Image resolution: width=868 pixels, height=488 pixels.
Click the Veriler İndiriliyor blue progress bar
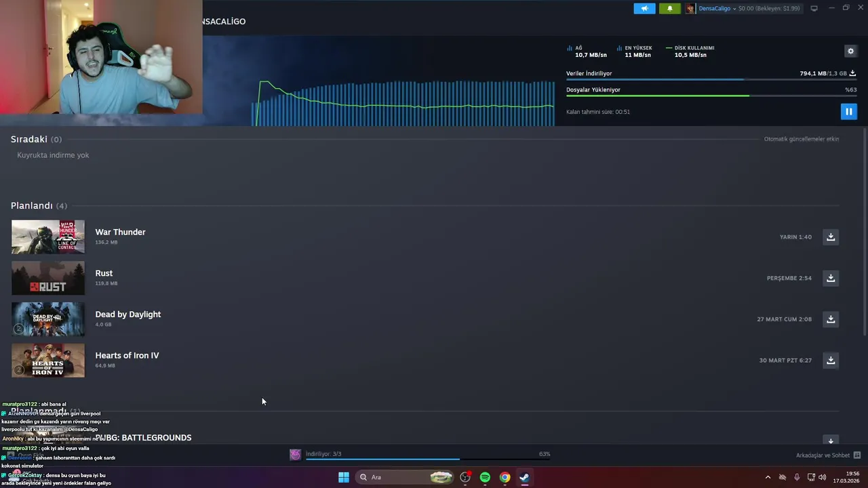711,80
